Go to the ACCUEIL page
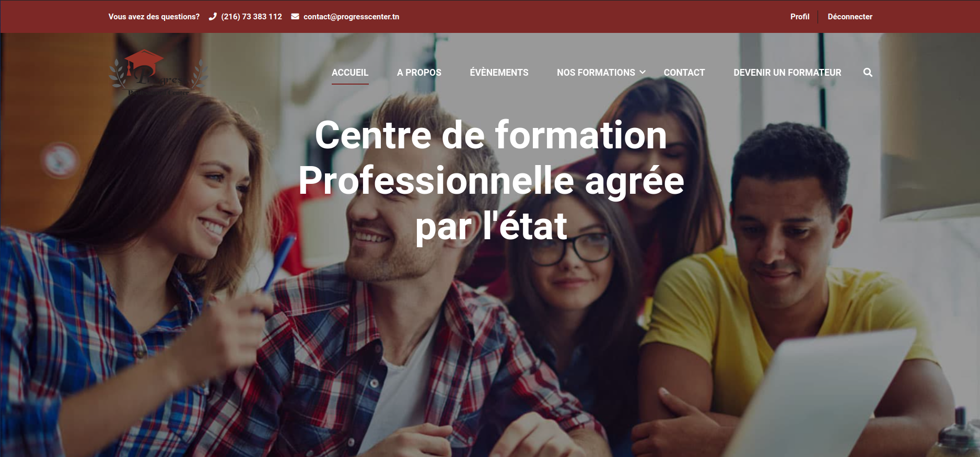The width and height of the screenshot is (980, 457). click(350, 73)
